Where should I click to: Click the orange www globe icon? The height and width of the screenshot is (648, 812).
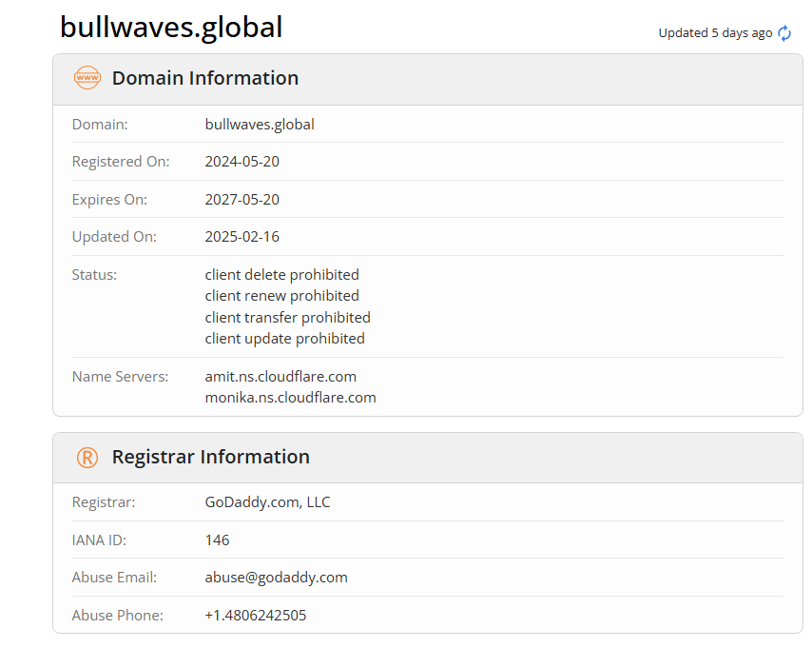click(87, 78)
